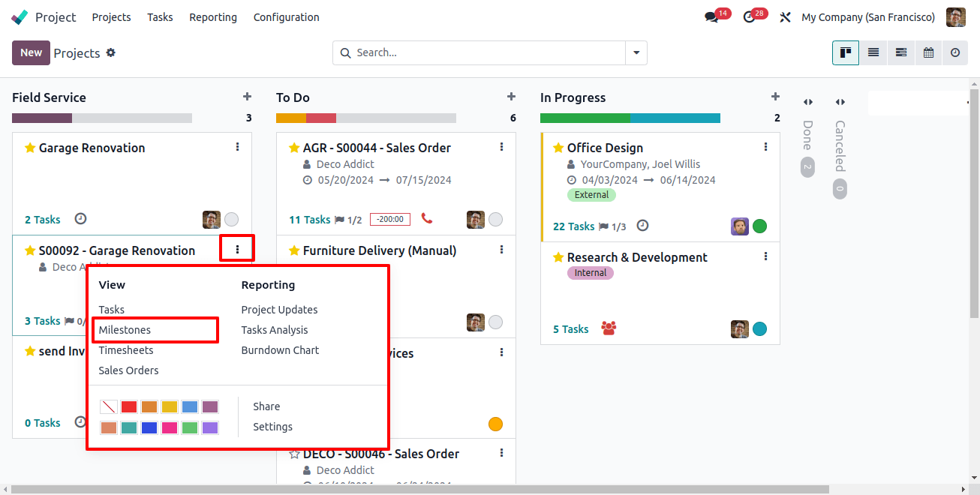Open kebab menu on AGR - S00044 card
This screenshot has height=495, width=980.
coord(502,147)
